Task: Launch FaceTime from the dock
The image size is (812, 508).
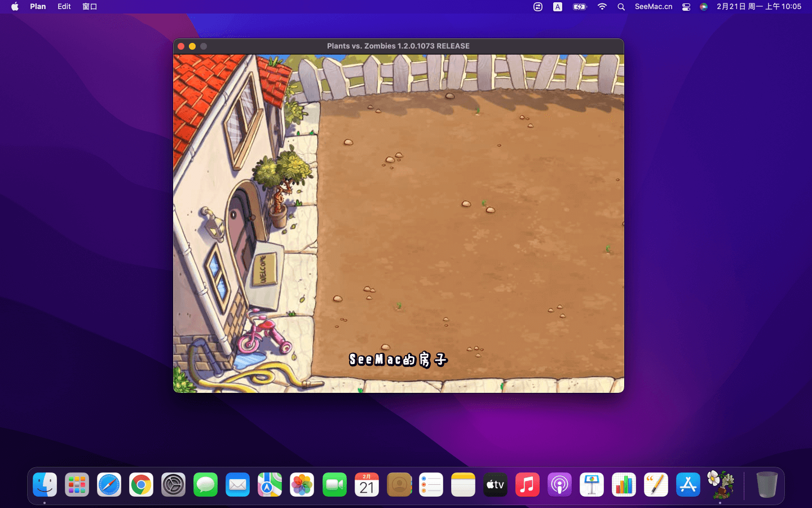Action: tap(334, 485)
